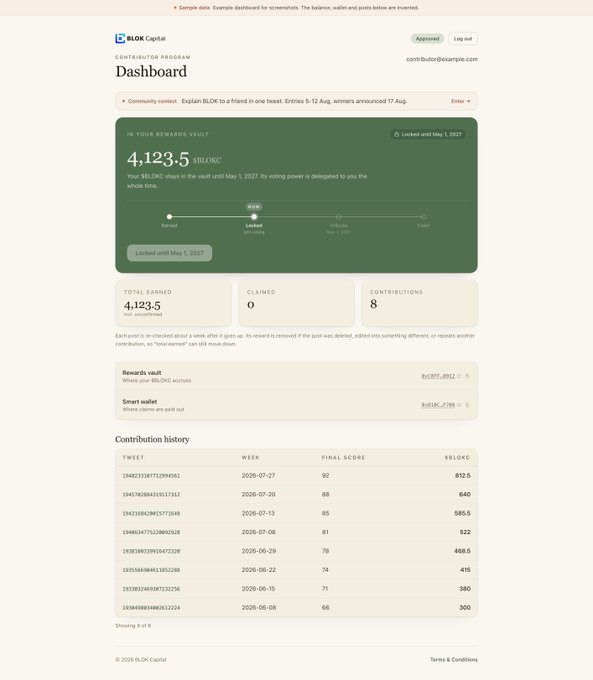Click the FINAL SCORE column header
Image resolution: width=593 pixels, height=680 pixels.
click(344, 458)
